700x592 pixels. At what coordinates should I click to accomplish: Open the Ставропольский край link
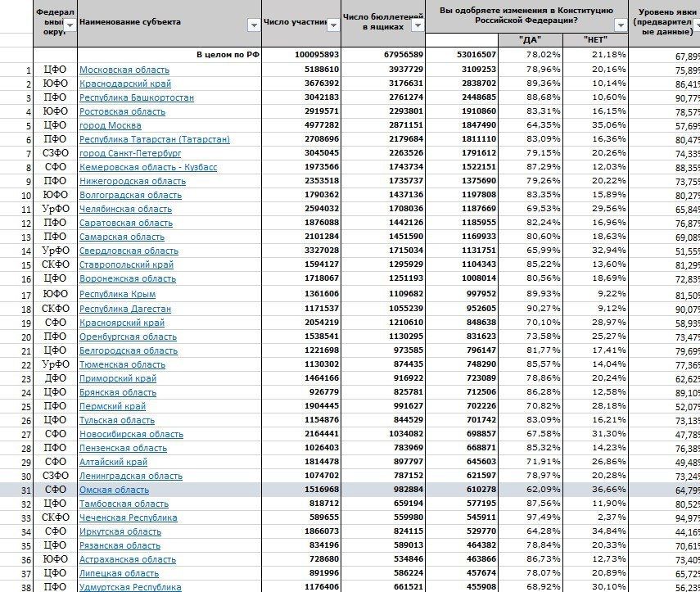pos(126,264)
